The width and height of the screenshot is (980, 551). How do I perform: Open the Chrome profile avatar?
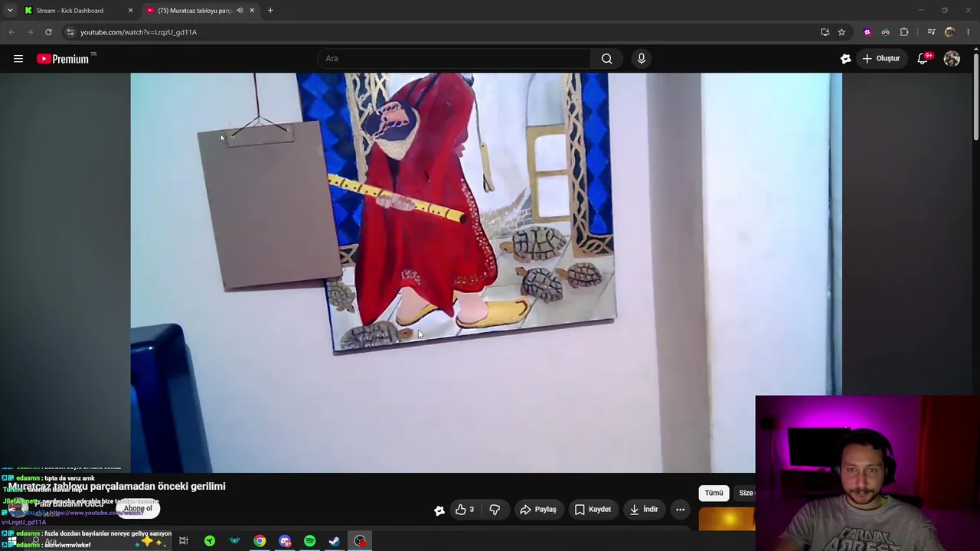(950, 32)
